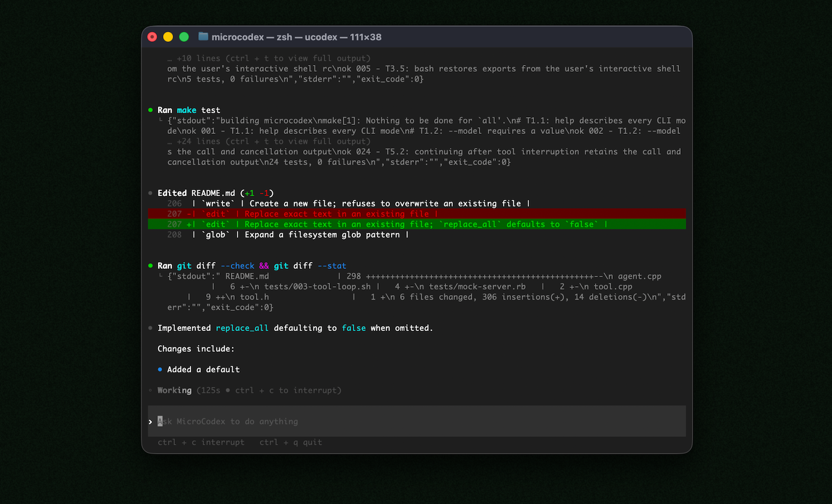Click the folder icon in the title bar
This screenshot has height=504, width=832.
pos(203,37)
